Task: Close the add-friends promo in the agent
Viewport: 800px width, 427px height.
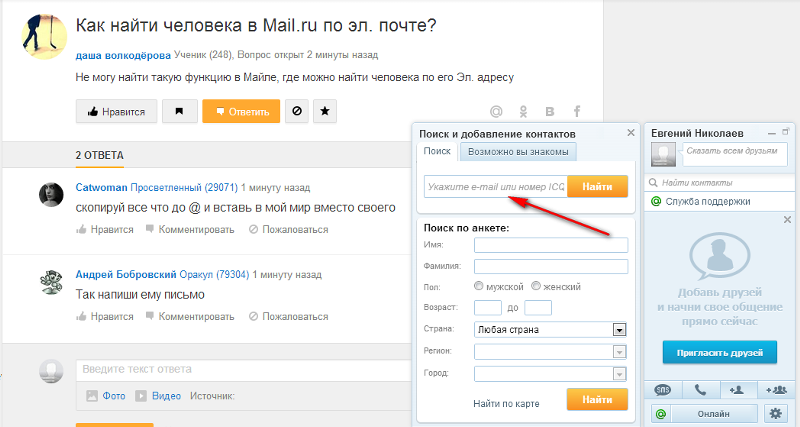Action: 787,219
